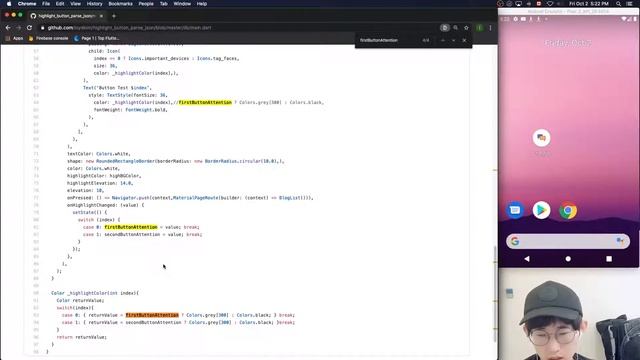Close the find-in-page bar

pos(464,40)
